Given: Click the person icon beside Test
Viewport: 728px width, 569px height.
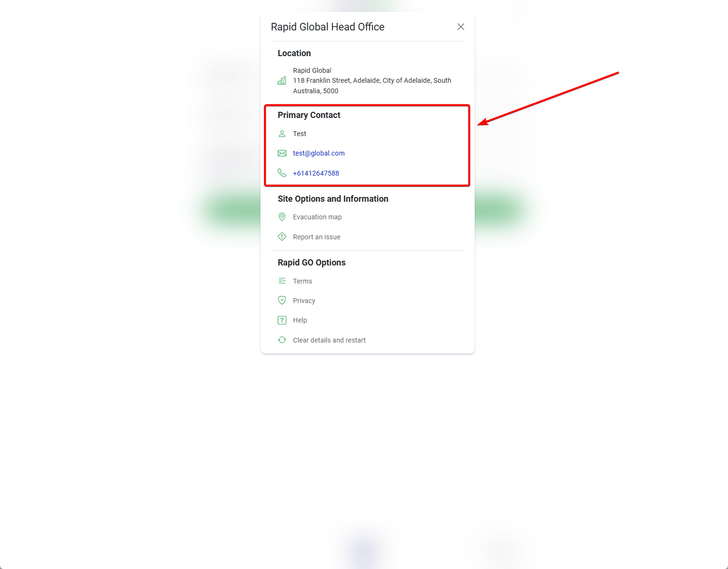Looking at the screenshot, I should tap(282, 134).
